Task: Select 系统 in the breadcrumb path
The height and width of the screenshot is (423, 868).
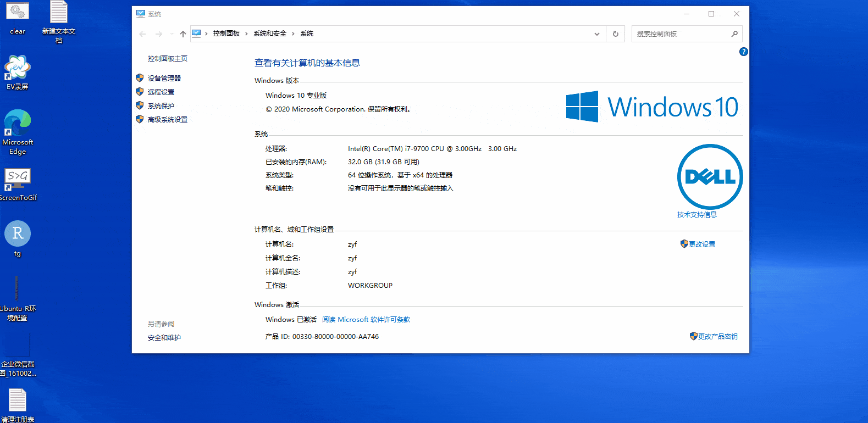Action: [307, 34]
